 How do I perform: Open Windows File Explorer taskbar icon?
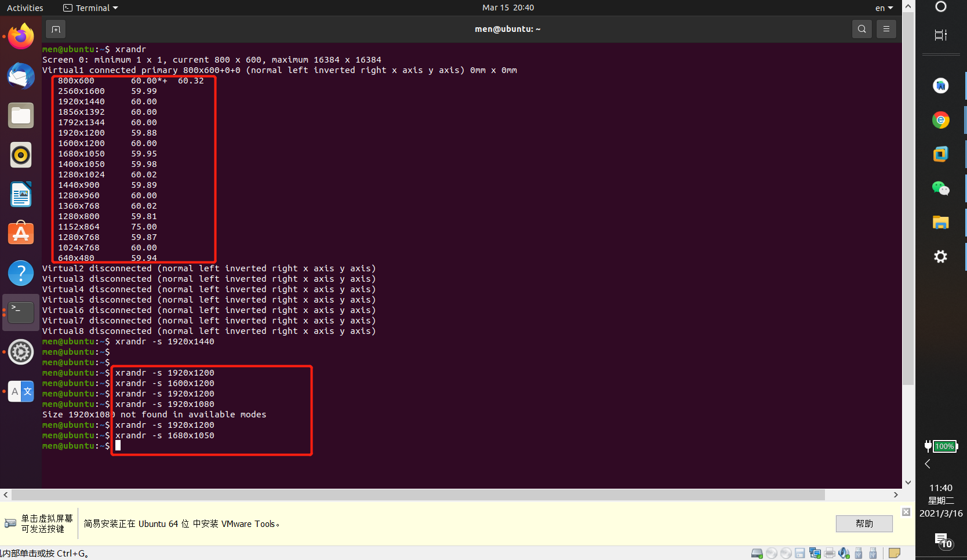pos(941,222)
